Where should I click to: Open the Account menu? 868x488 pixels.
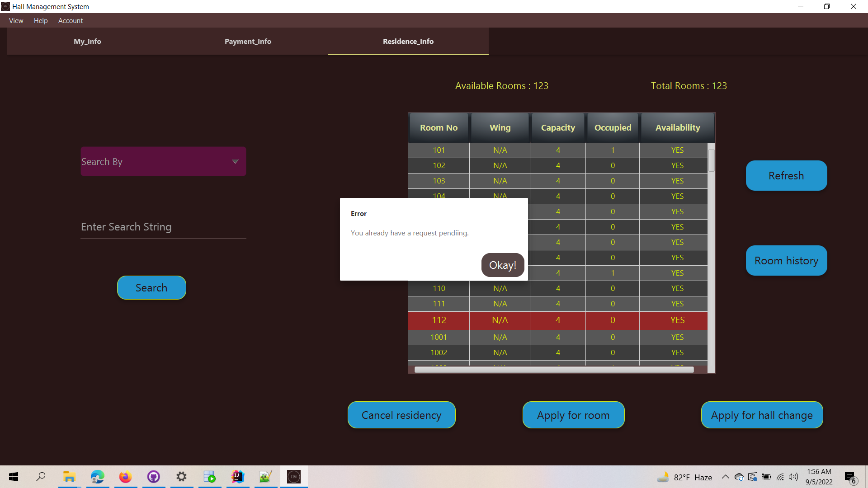(x=70, y=20)
